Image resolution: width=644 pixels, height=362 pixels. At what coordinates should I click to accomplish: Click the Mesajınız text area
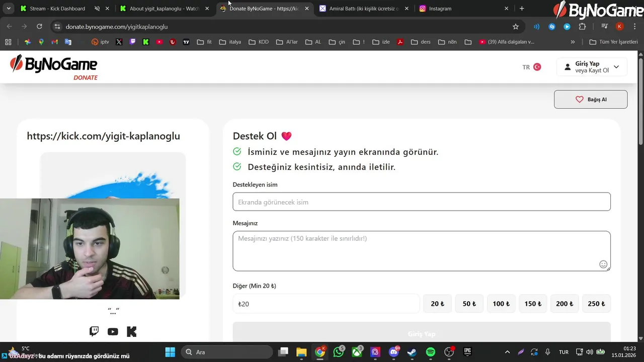(422, 251)
